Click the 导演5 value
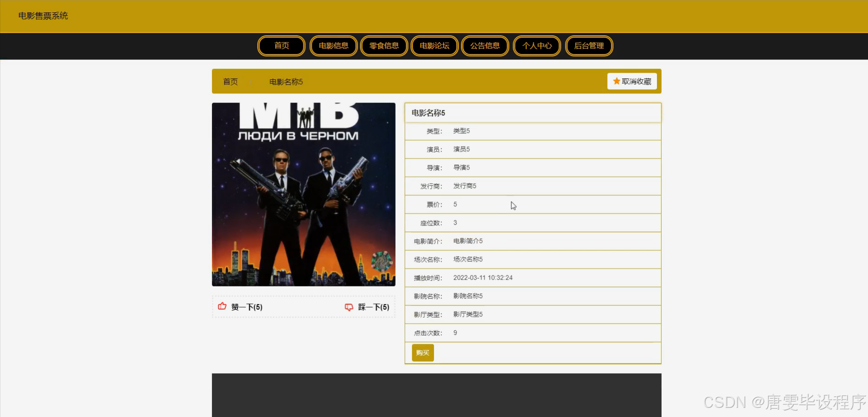 click(x=461, y=167)
